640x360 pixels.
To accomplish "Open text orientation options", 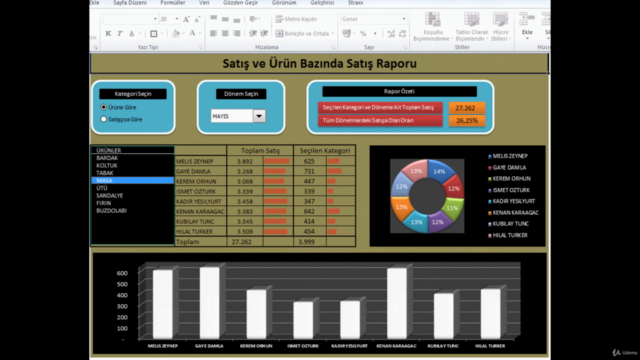I will (254, 19).
